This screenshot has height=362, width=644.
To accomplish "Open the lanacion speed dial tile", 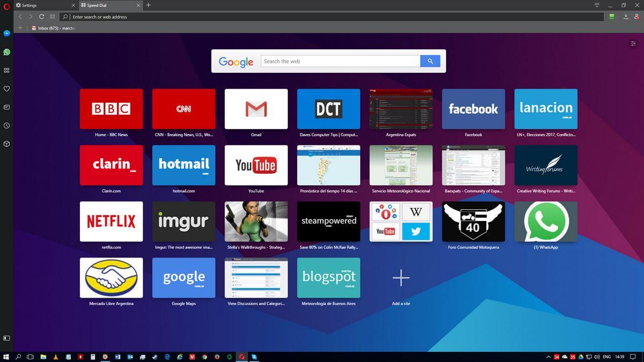I will (x=546, y=109).
